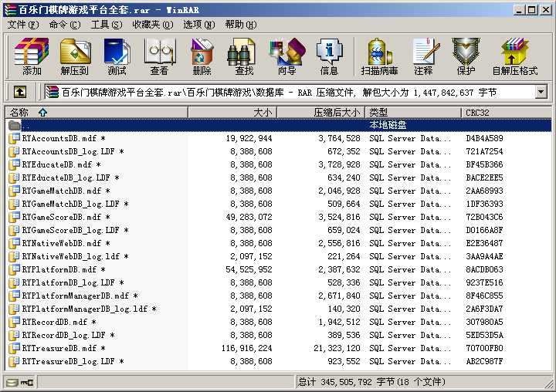Click the 测试 (Test) toolbar icon

117,56
